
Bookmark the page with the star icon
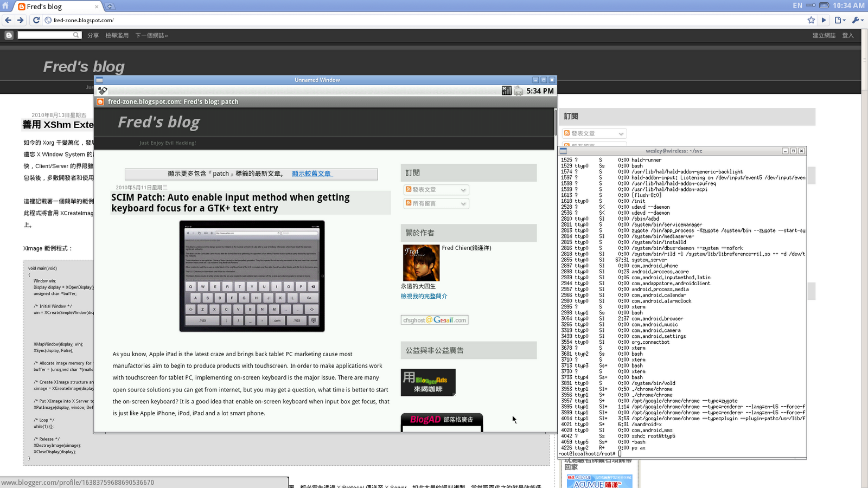point(811,20)
